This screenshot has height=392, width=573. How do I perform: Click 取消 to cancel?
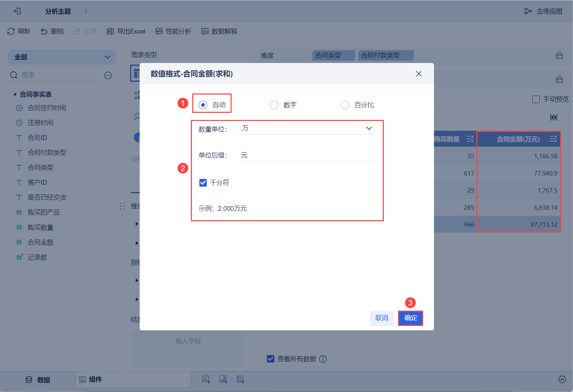382,318
